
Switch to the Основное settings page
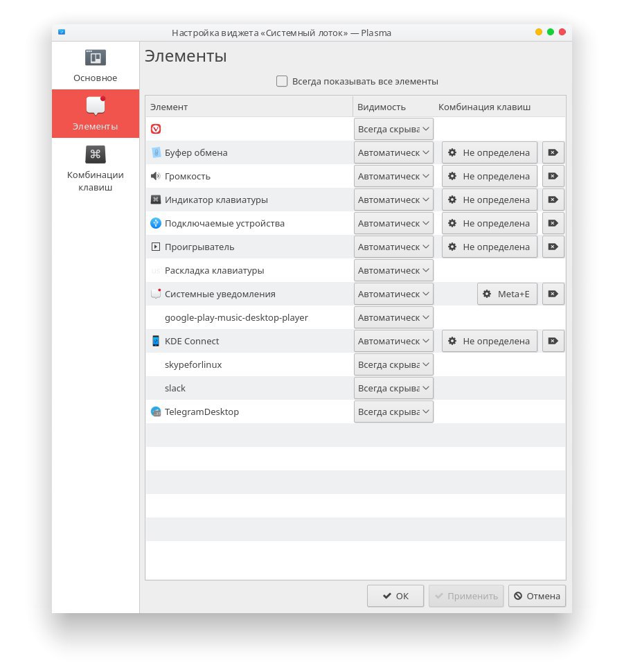pyautogui.click(x=95, y=66)
